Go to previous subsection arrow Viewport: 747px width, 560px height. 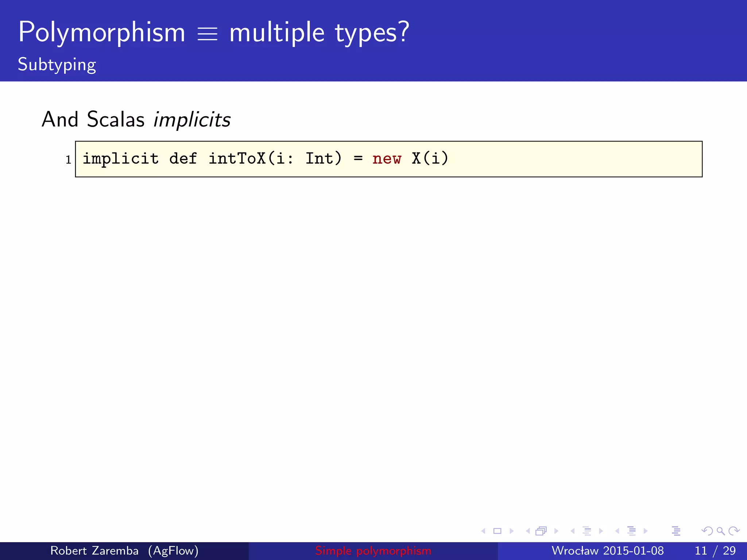573,531
